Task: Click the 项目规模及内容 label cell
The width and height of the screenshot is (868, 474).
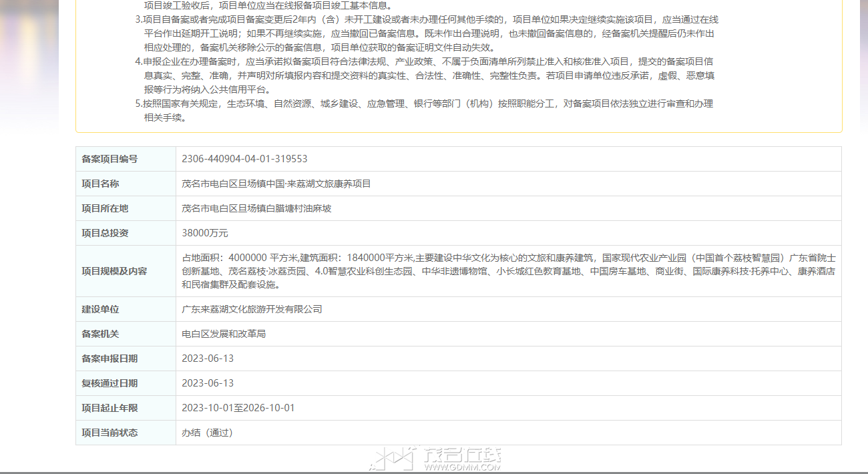Action: click(126, 271)
